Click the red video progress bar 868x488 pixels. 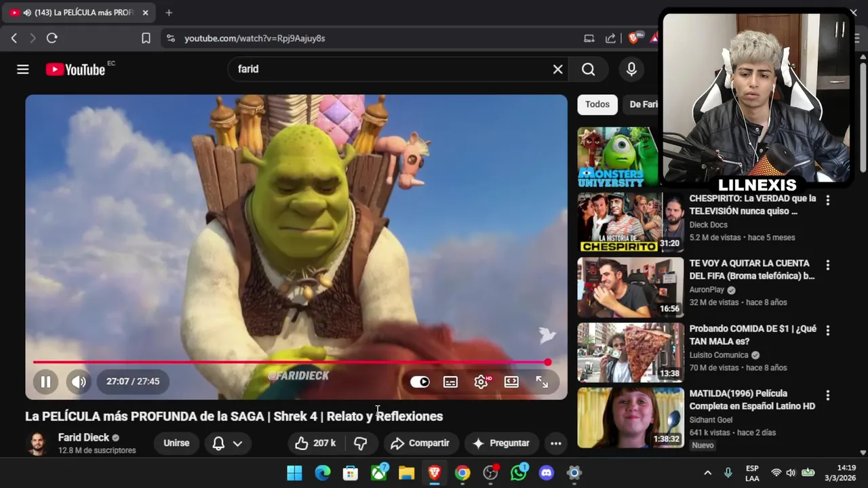[290, 363]
